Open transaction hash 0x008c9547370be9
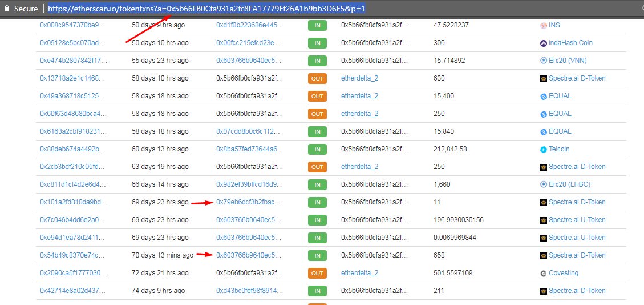This screenshot has height=305, width=644. tap(72, 25)
